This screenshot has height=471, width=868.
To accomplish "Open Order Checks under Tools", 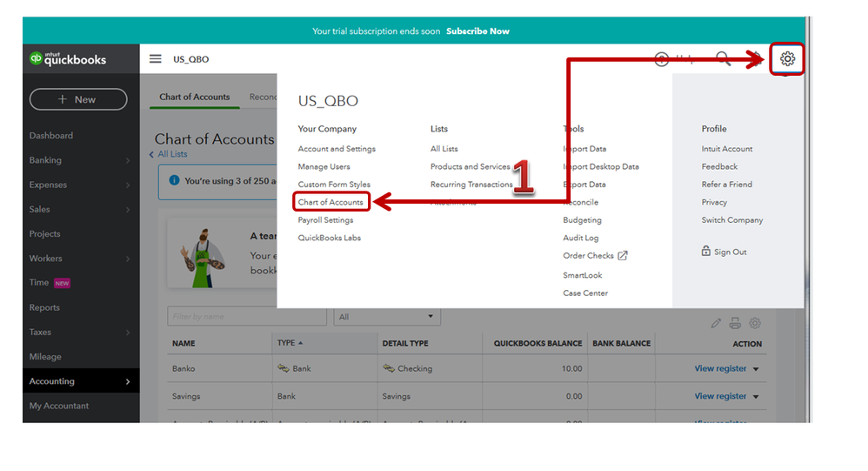I will (x=588, y=255).
